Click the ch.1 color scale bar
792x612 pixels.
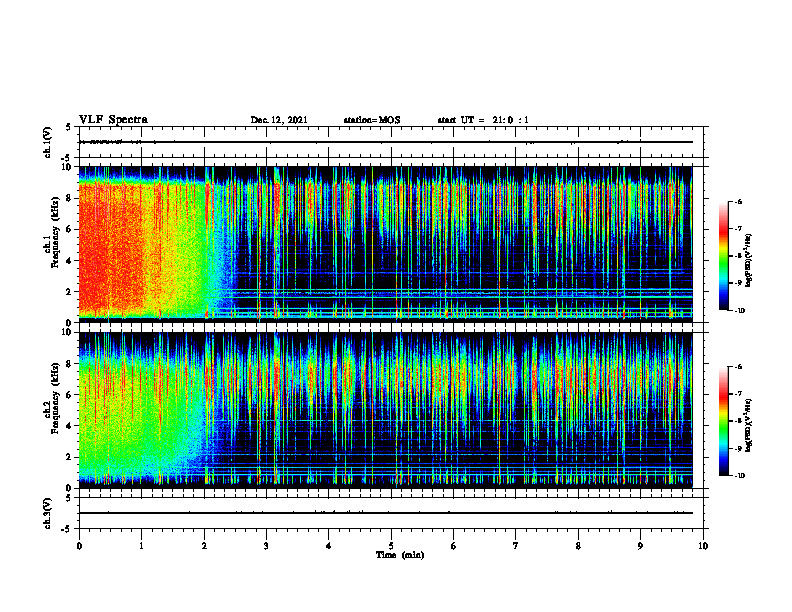[724, 256]
